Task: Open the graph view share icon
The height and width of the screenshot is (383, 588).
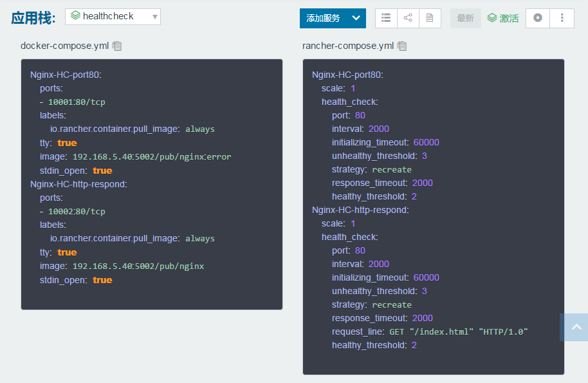Action: pos(408,18)
